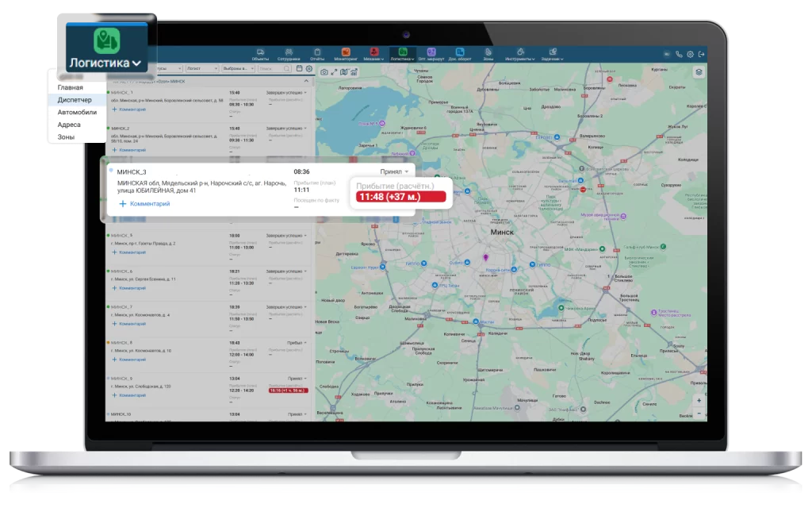Click the map zoom in plus button

tap(699, 401)
